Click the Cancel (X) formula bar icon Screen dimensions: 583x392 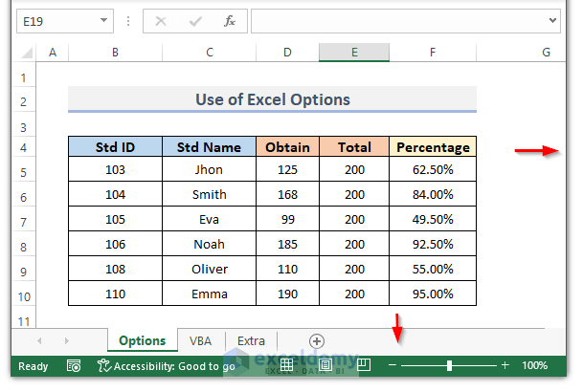pos(160,20)
